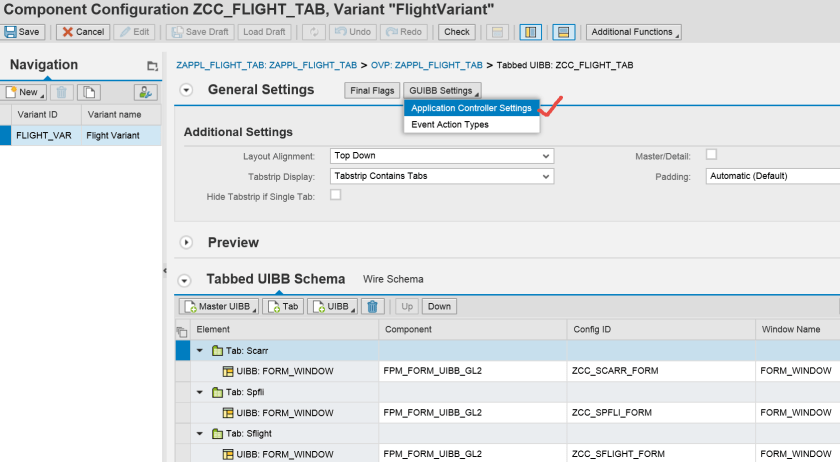Follow the OVP: ZAPPL_FLIGHT_TAB breadcrumb link

tap(426, 65)
